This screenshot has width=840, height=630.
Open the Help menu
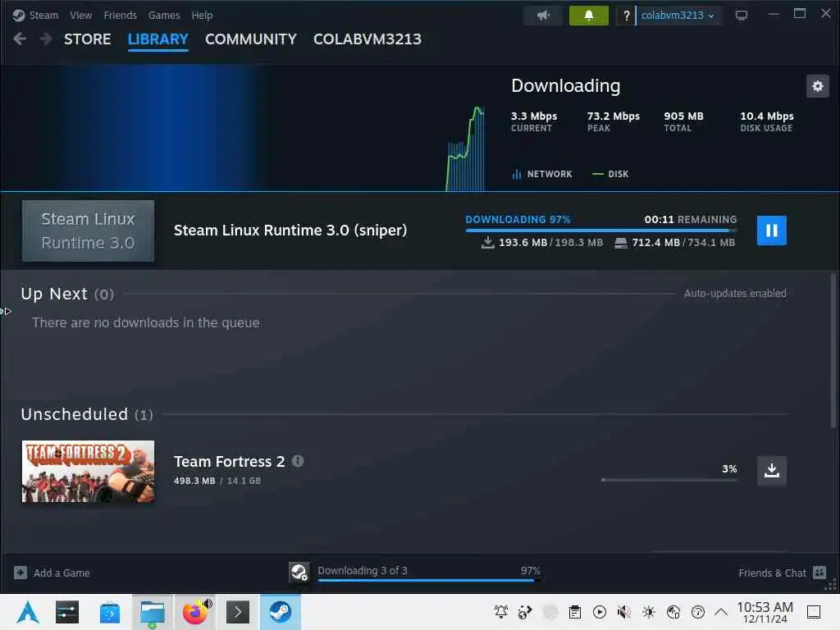tap(202, 15)
